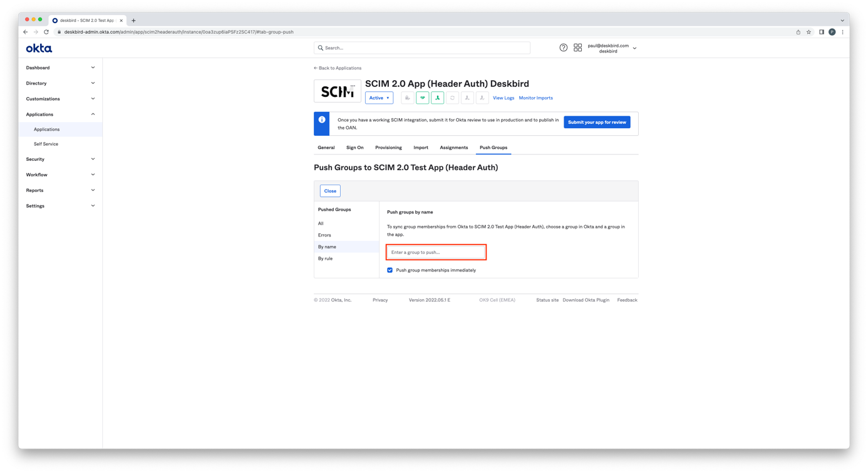Image resolution: width=868 pixels, height=473 pixels.
Task: Click the help question mark icon
Action: coord(563,48)
